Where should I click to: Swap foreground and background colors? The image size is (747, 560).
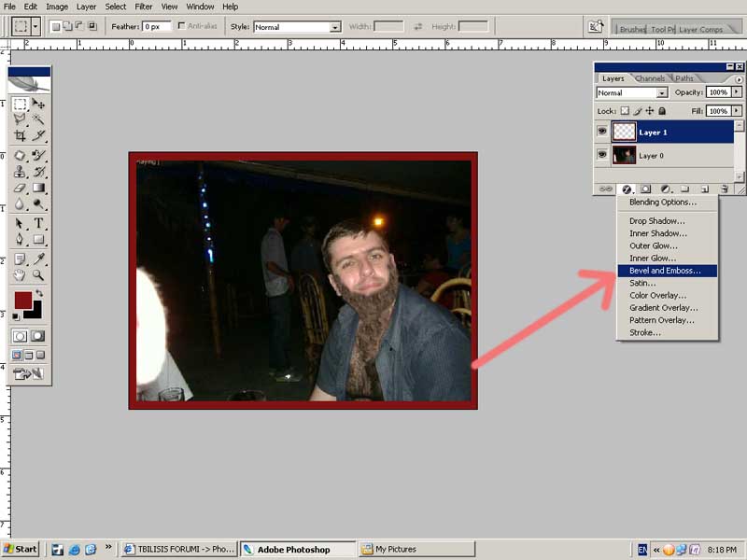(x=39, y=293)
